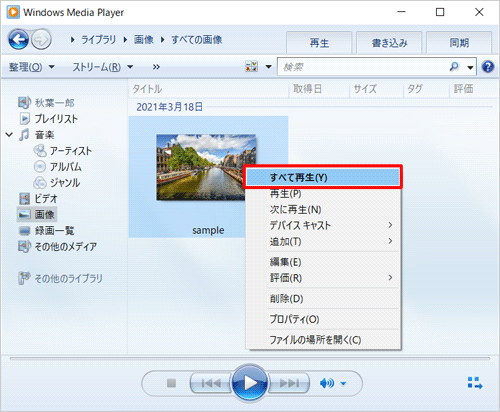Choose 削除(D) from the context menu
This screenshot has height=412, width=500.
[x=323, y=299]
